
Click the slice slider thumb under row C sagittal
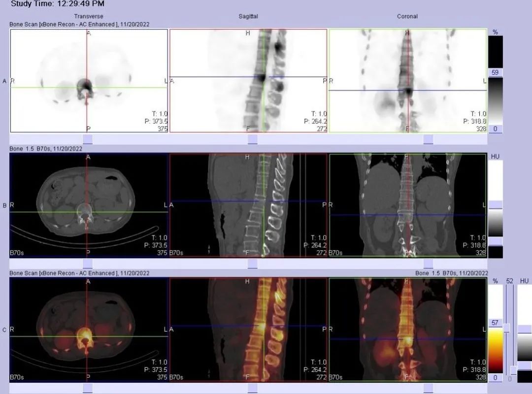coord(252,388)
